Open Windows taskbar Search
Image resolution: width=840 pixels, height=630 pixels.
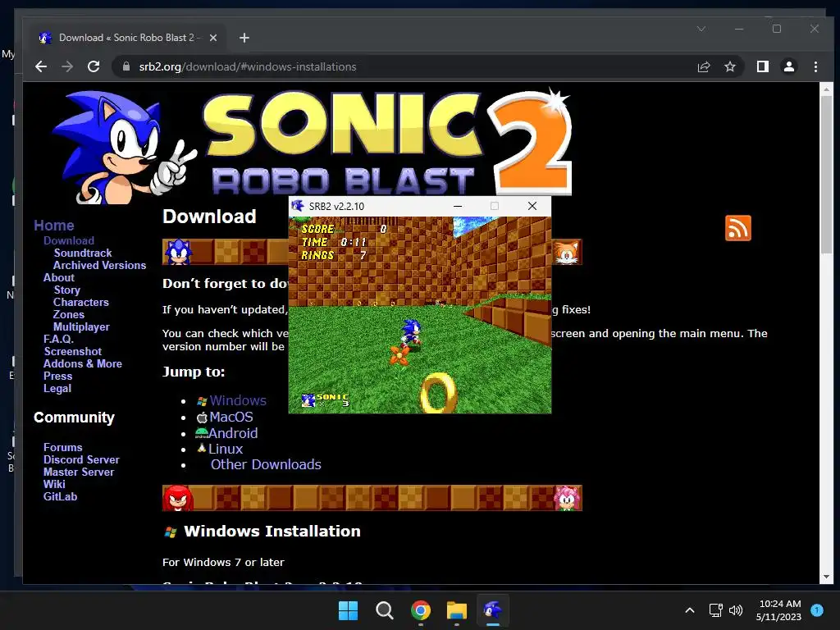tap(384, 610)
